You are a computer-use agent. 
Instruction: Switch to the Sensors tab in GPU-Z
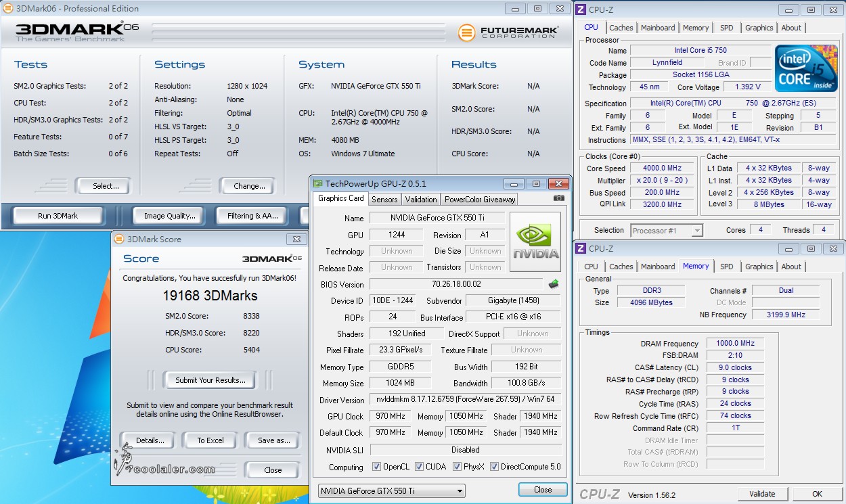point(384,199)
